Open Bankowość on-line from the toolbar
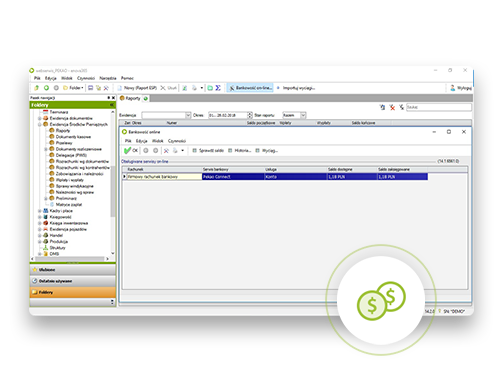 tap(250, 88)
